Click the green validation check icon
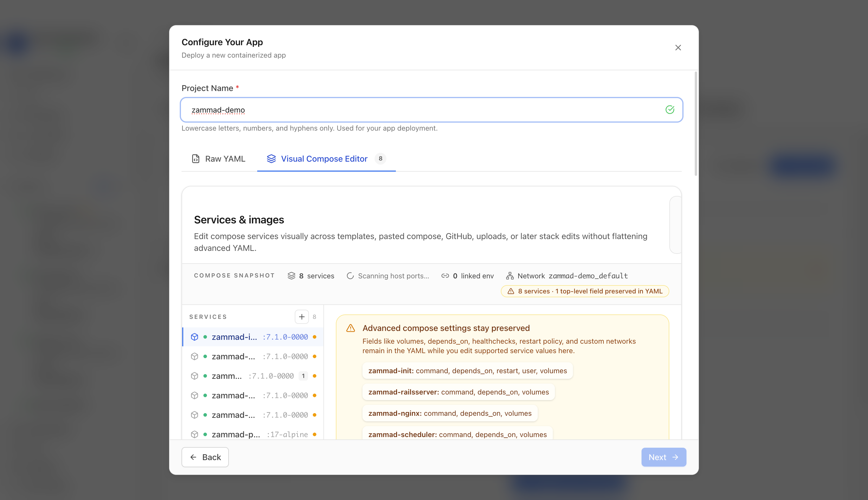The height and width of the screenshot is (500, 868). (x=669, y=110)
